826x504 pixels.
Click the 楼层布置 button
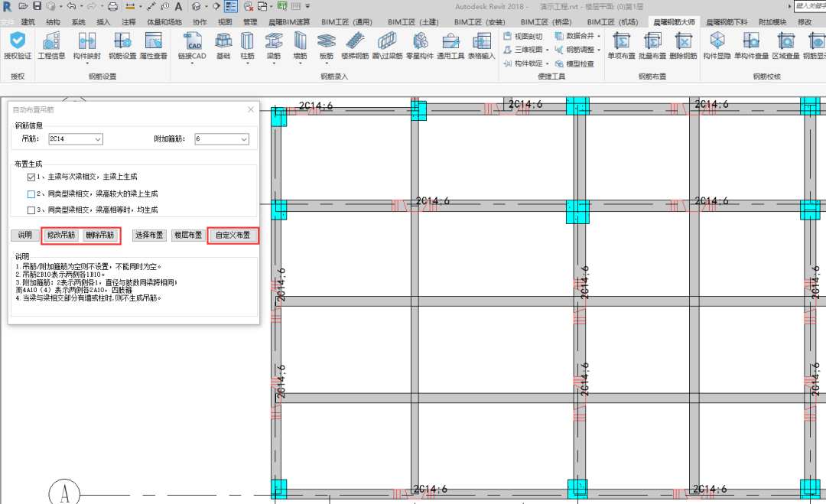coord(188,235)
